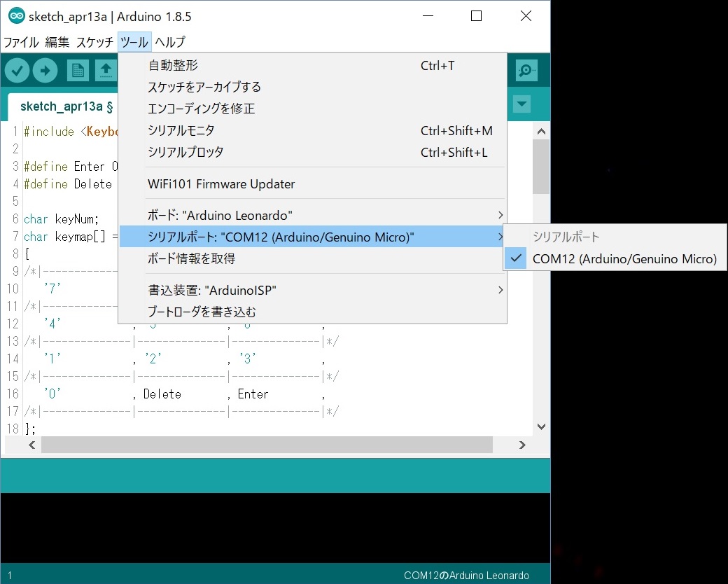Click the vertical scrollbar thumb
728x584 pixels.
(541, 167)
